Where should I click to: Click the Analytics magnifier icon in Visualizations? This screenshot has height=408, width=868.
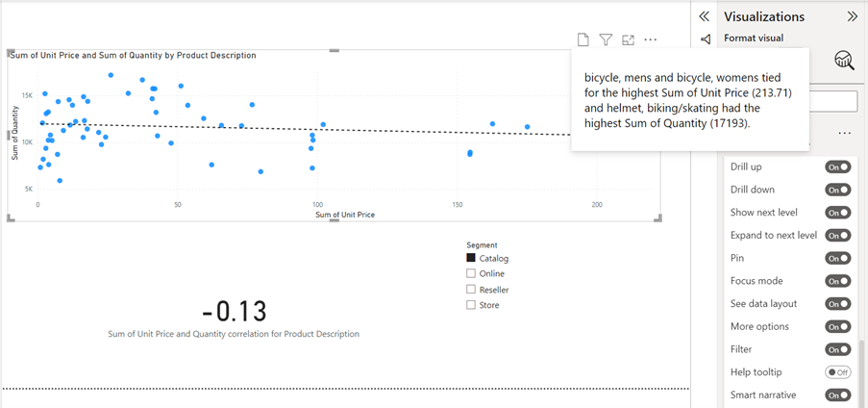point(844,60)
